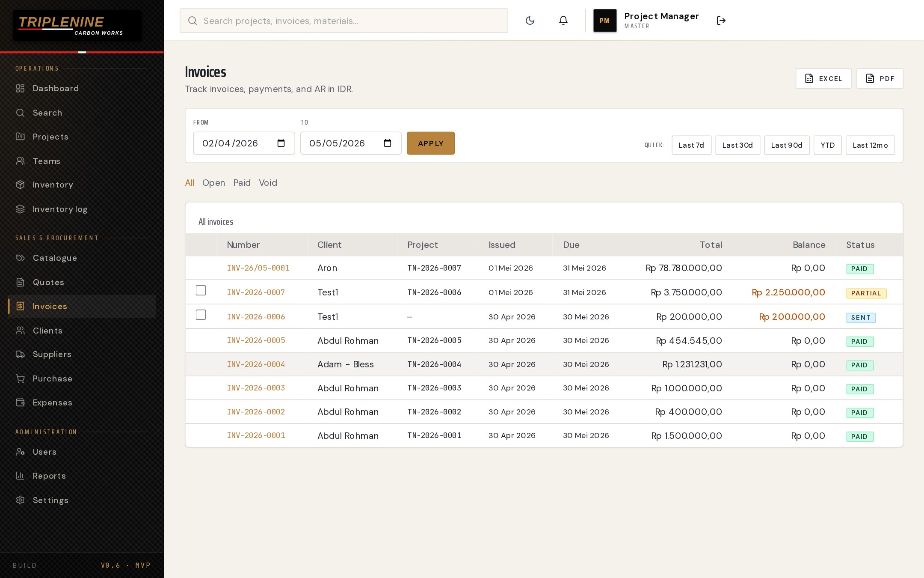Image resolution: width=924 pixels, height=578 pixels.
Task: Click the APPLY date range button
Action: (430, 143)
